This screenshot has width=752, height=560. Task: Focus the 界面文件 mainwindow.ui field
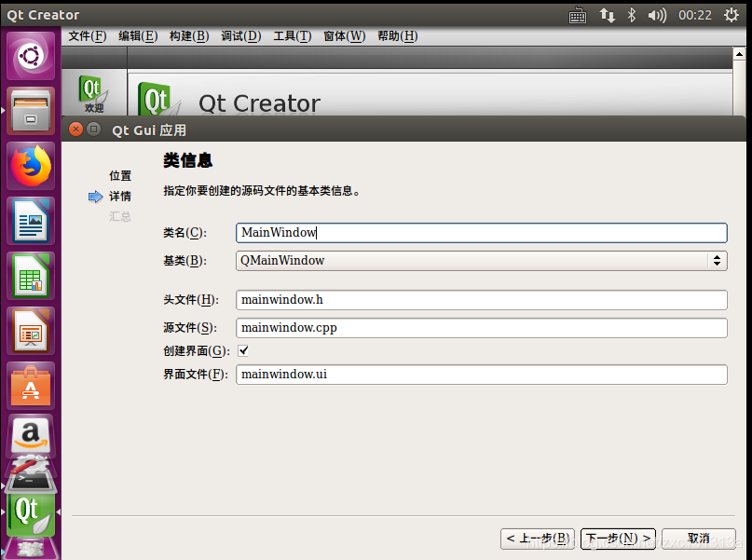482,375
